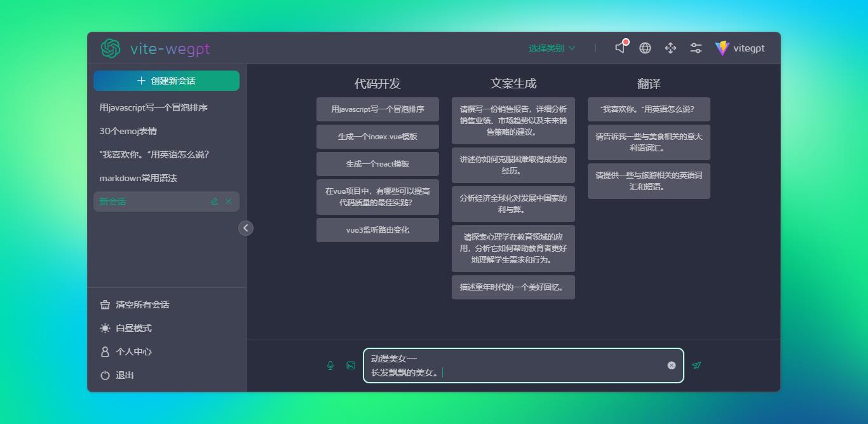Rename 新会话 using its pencil icon
868x424 pixels.
215,201
